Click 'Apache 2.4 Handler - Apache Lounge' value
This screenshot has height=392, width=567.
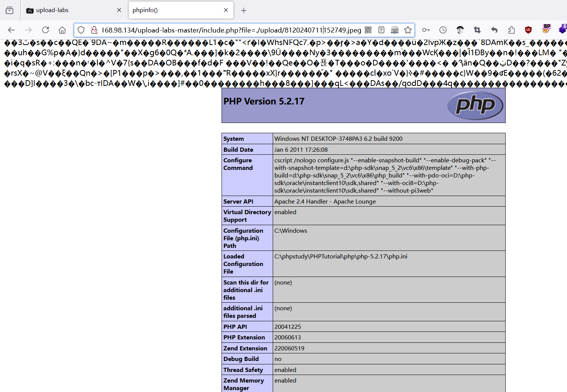(325, 202)
